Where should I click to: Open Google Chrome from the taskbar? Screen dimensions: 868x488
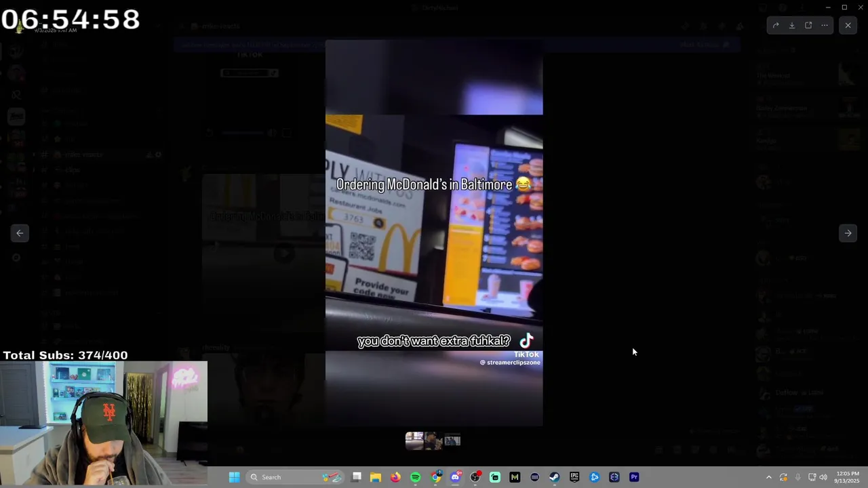[x=435, y=477]
